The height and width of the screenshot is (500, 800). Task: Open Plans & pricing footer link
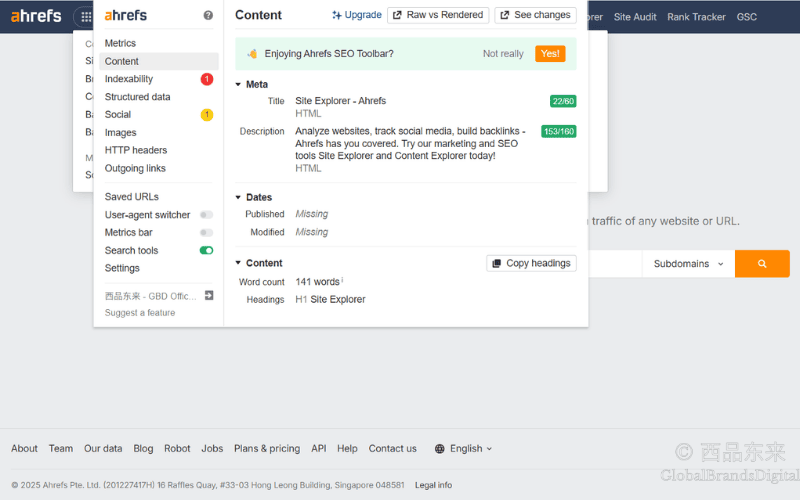pyautogui.click(x=267, y=448)
